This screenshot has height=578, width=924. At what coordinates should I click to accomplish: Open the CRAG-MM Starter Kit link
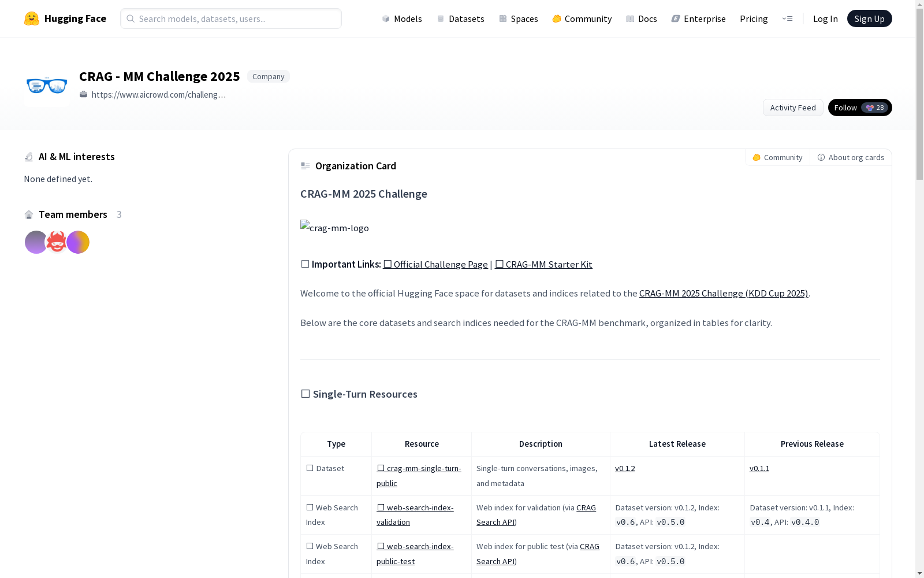point(543,264)
